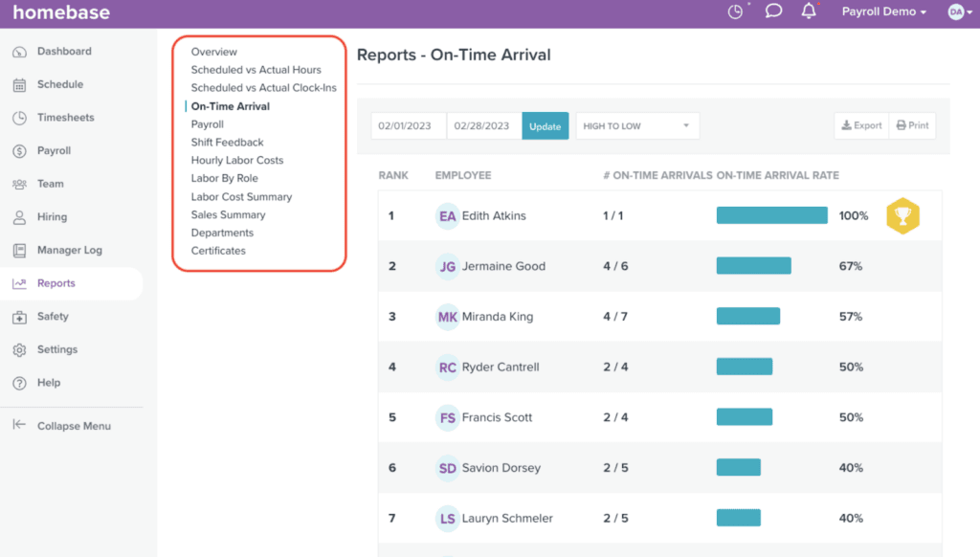The width and height of the screenshot is (980, 557).
Task: Click the Update button
Action: tap(545, 125)
